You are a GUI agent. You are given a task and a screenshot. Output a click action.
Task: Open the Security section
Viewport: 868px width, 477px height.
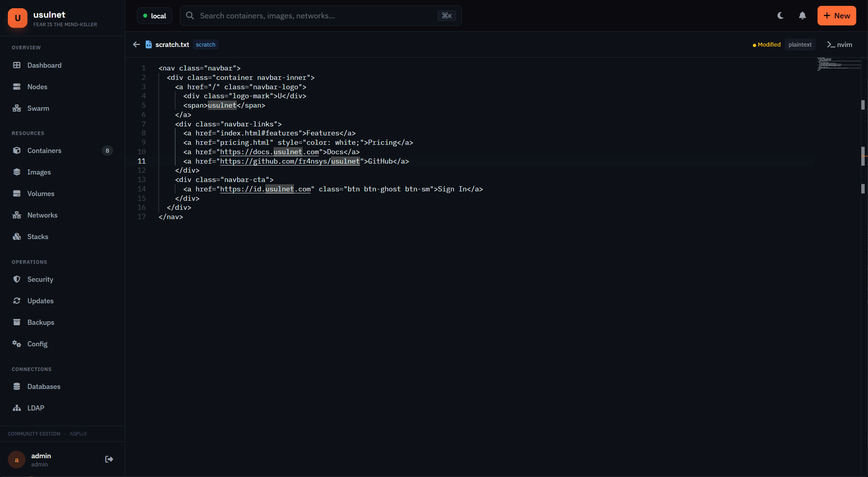(40, 279)
